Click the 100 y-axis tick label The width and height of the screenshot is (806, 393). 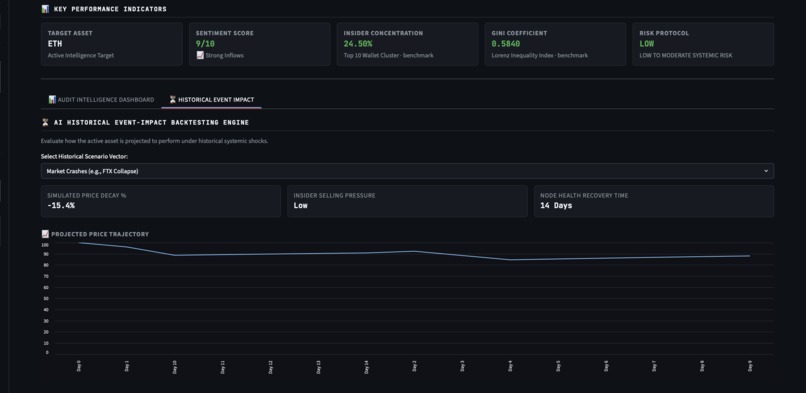45,245
